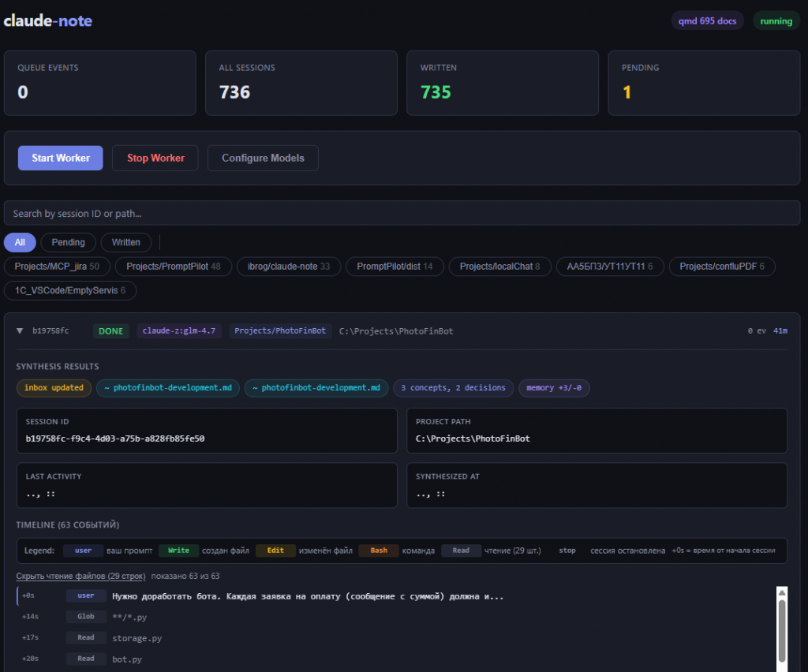
Task: Filter by АА5БП3/УТ11УТ11 project chip
Action: [610, 267]
